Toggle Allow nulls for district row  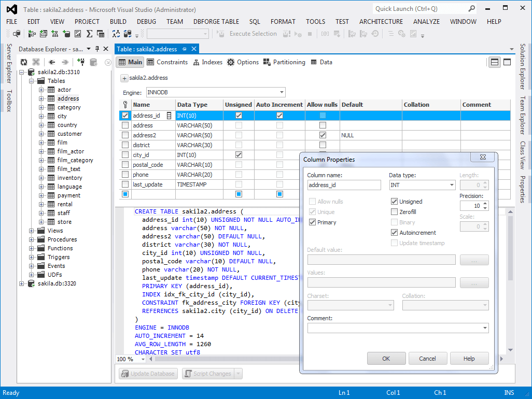(x=323, y=145)
